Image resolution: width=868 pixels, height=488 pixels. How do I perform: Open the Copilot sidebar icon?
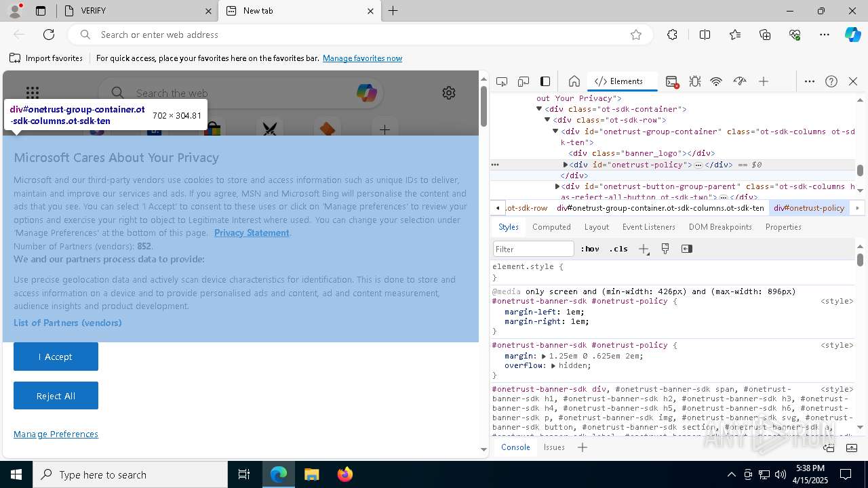[x=852, y=35]
